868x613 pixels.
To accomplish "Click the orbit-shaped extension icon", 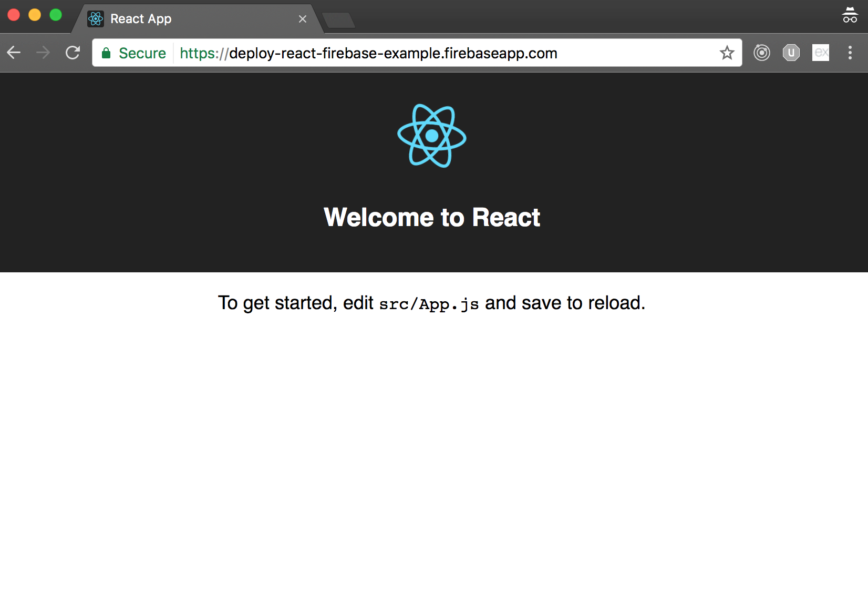I will (x=761, y=53).
